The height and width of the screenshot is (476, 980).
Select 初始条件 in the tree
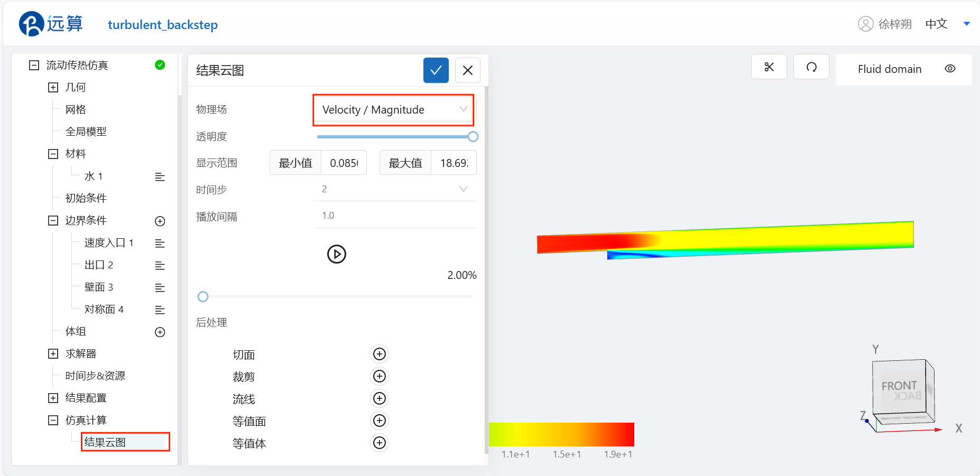[86, 198]
